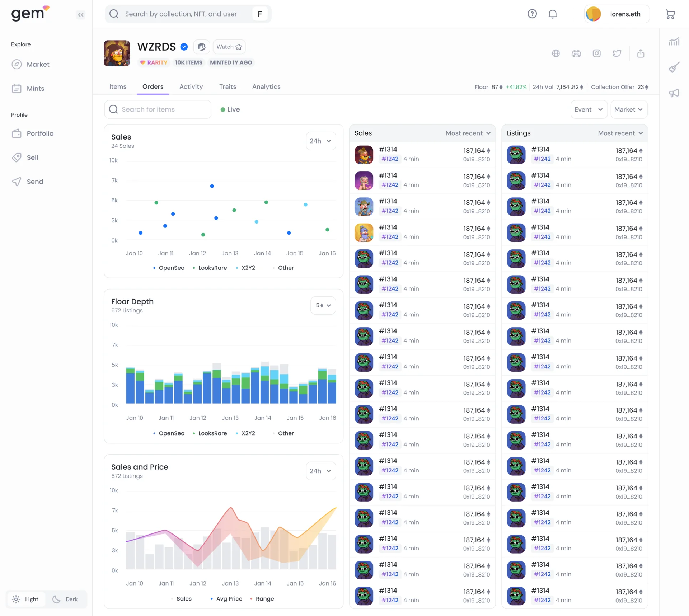Focus the collection, NFT, and user search
Viewport: 689px width, 616px height.
pyautogui.click(x=188, y=14)
